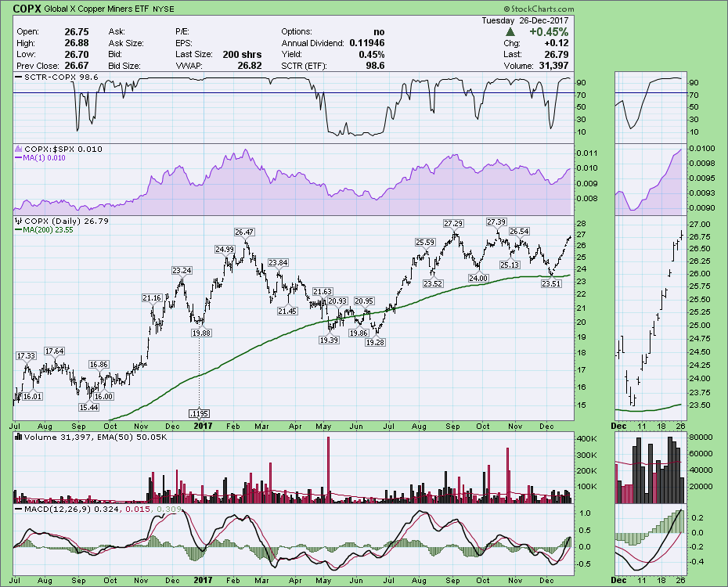Image resolution: width=728 pixels, height=587 pixels.
Task: Click the Last Size 200 shrs value
Action: click(243, 54)
